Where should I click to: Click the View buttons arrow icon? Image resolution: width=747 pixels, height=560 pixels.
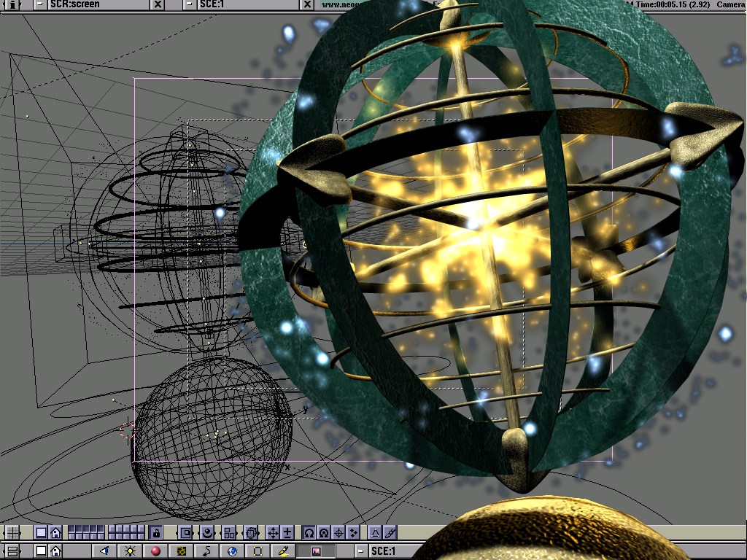104,551
